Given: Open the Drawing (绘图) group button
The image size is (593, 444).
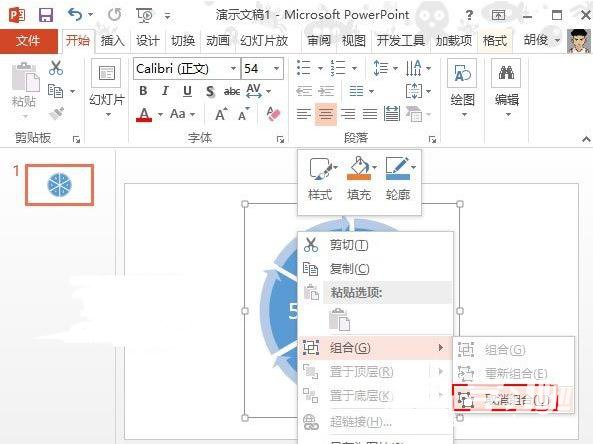Looking at the screenshot, I should coord(462,88).
